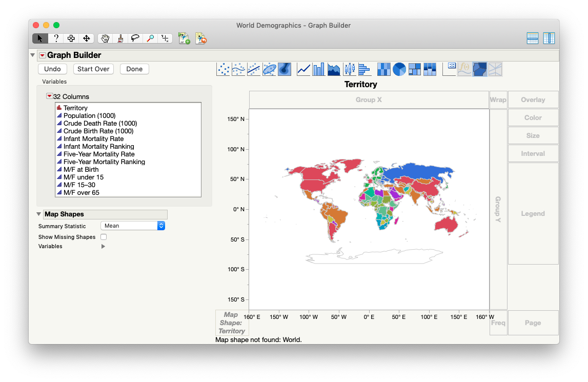Viewport: 588px width, 382px height.
Task: Select the Bar chart element
Action: [x=318, y=69]
